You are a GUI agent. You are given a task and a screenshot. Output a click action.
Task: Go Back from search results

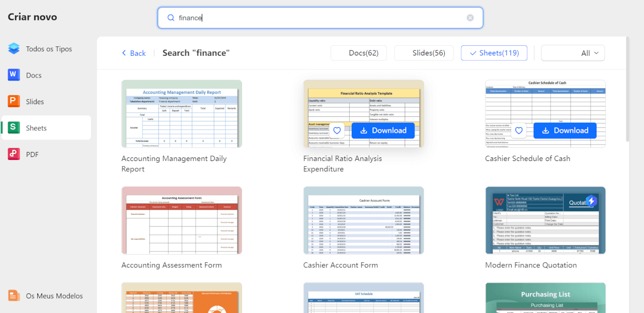(133, 53)
